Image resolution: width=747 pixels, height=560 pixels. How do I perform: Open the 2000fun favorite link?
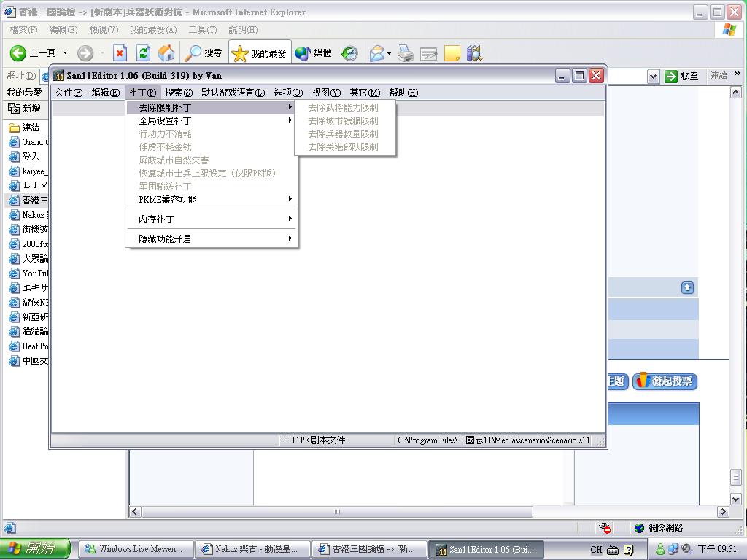point(28,244)
